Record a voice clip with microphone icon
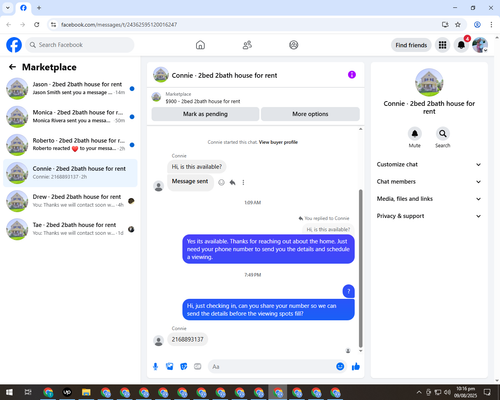The width and height of the screenshot is (500, 400). 156,367
